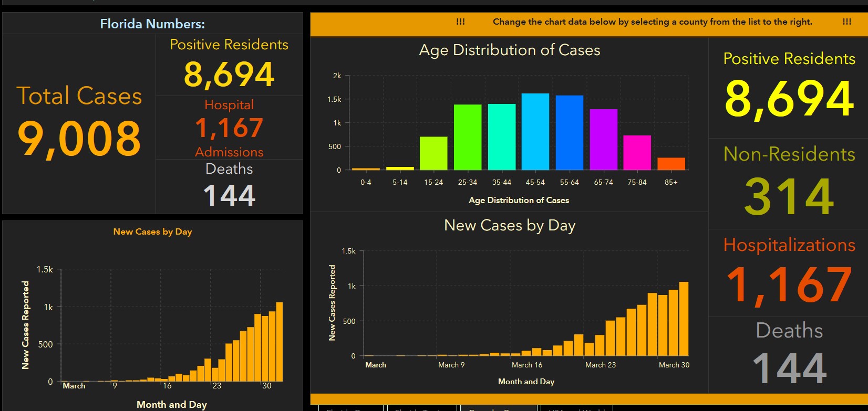Click the light blue 45-54 age bar
Screen dimensions: 868x411
[x=535, y=132]
